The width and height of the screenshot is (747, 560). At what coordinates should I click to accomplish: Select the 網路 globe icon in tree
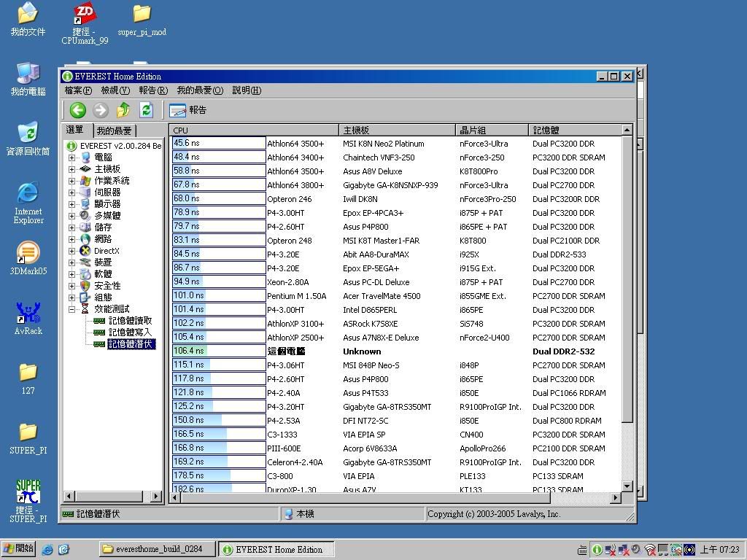85,239
